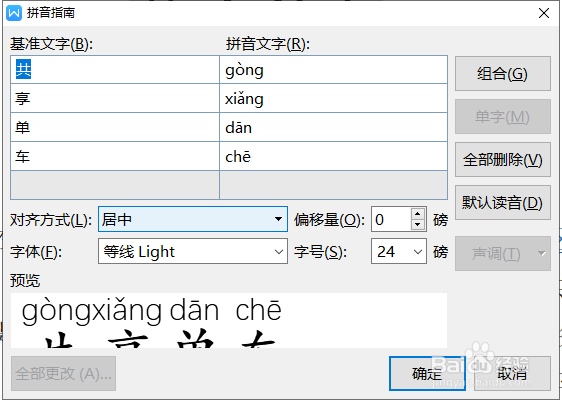Image resolution: width=562 pixels, height=402 pixels.
Task: Click the 组合(G) button
Action: point(503,73)
